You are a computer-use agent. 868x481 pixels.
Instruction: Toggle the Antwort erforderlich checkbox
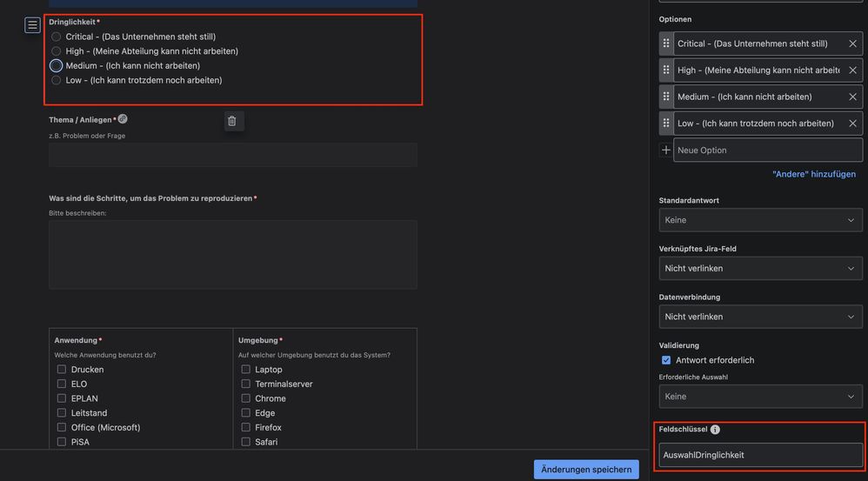tap(666, 360)
